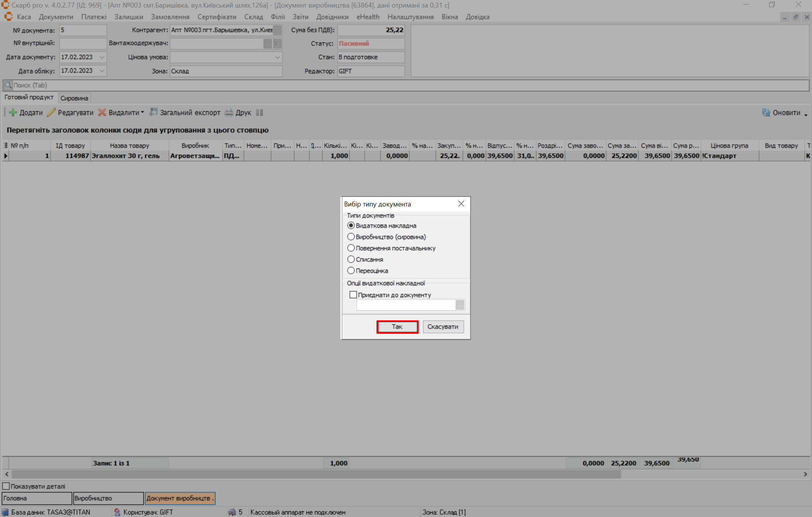Screen dimensions: 812x517
Task: Switch to the Сировина tab
Action: pos(74,98)
